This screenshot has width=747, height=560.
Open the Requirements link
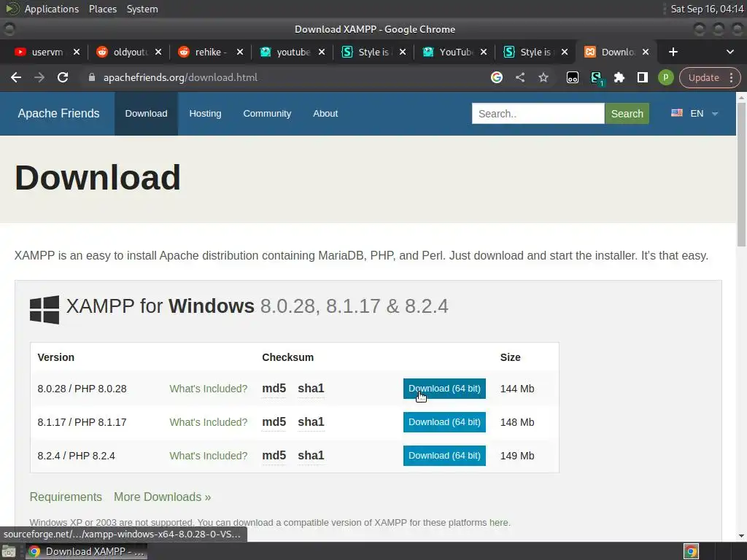pyautogui.click(x=66, y=497)
